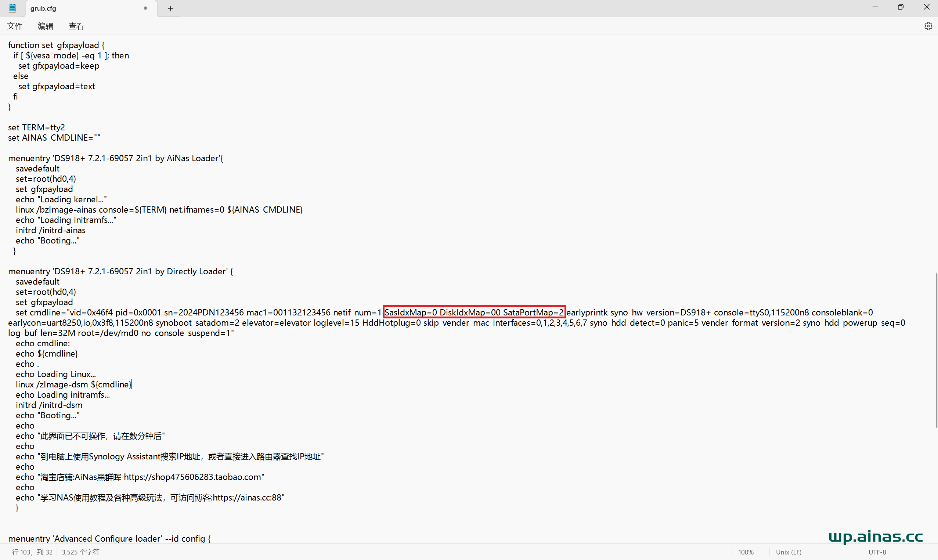Click the line 'set gfxpayload=keep'
Viewport: 938px width, 560px height.
[59, 66]
